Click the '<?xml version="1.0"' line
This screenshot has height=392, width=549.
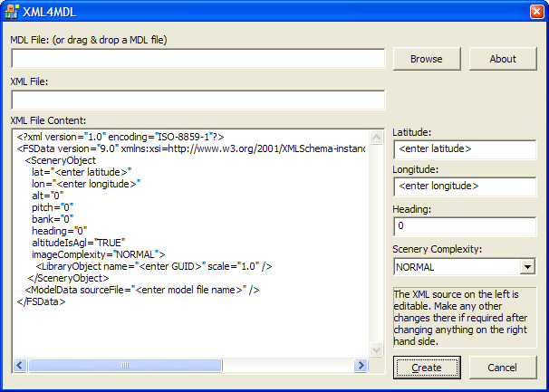click(x=120, y=137)
